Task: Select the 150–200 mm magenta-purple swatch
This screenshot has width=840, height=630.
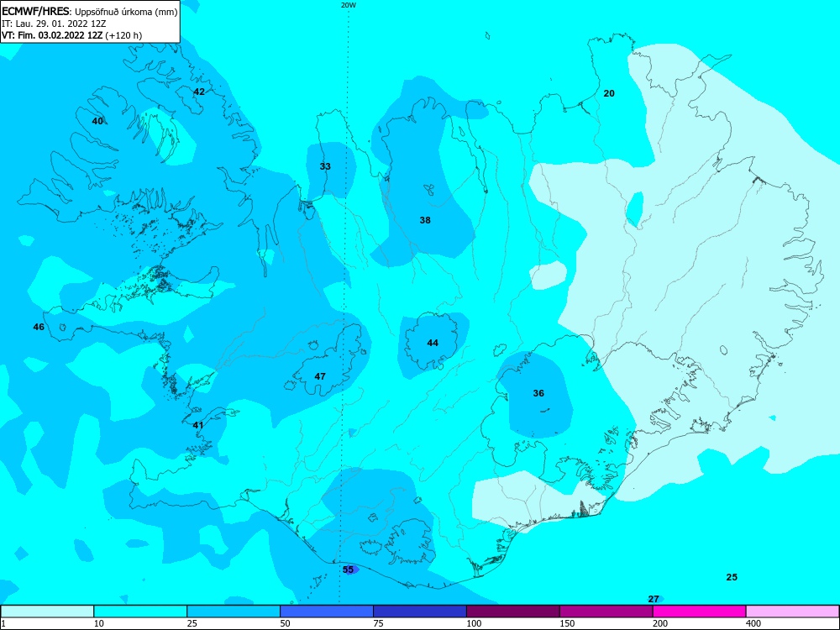Action: 606,612
